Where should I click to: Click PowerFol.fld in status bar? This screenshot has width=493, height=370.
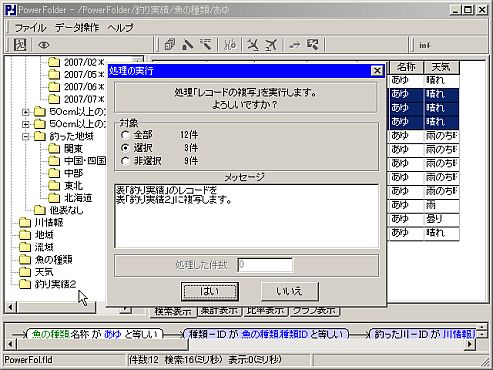29,360
